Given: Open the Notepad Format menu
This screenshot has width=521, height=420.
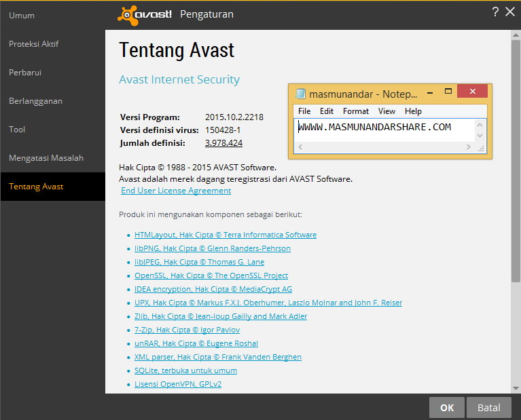Looking at the screenshot, I should click(x=355, y=111).
